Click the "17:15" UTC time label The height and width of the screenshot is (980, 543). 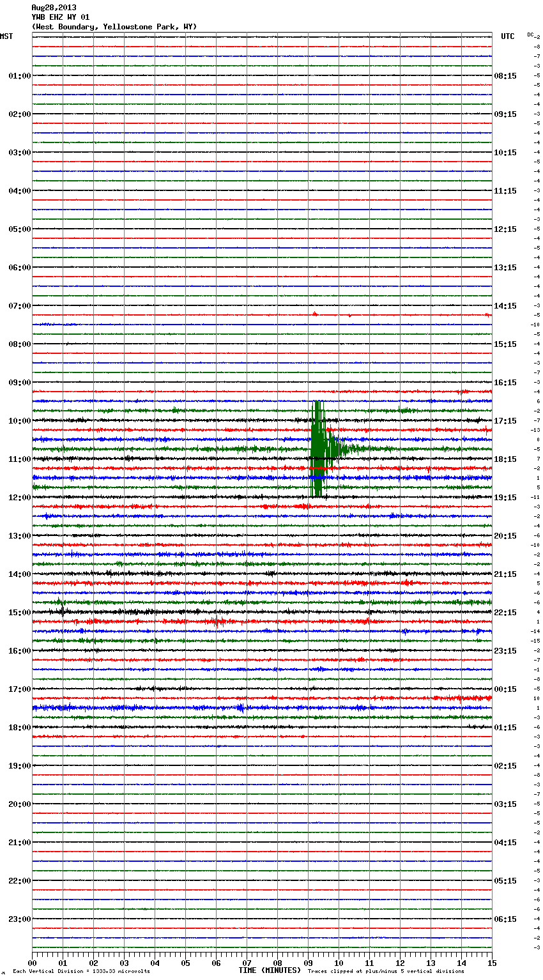tap(505, 421)
